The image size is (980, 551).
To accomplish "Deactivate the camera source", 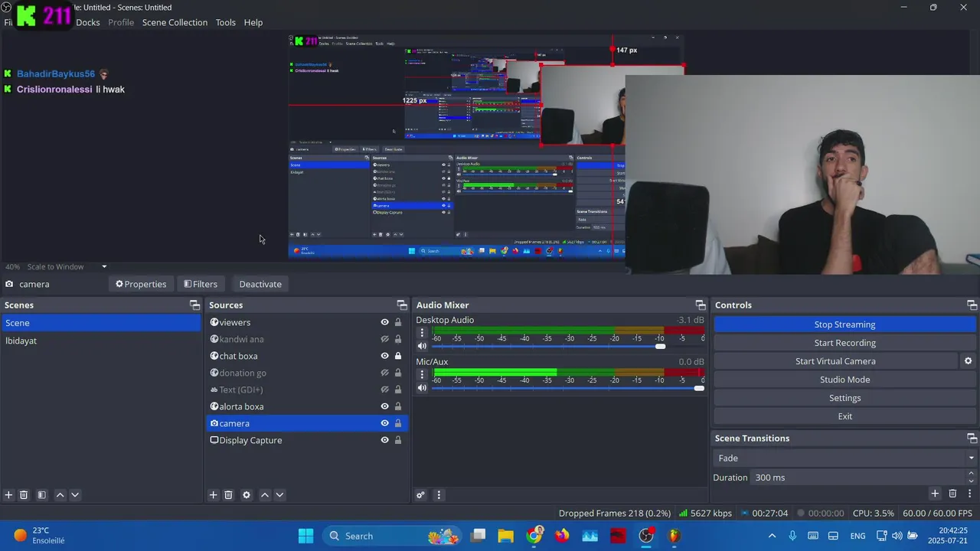I will (260, 284).
